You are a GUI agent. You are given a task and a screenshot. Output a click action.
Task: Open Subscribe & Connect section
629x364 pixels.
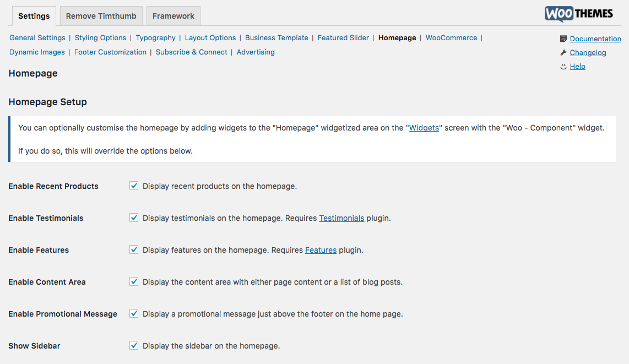(x=191, y=52)
